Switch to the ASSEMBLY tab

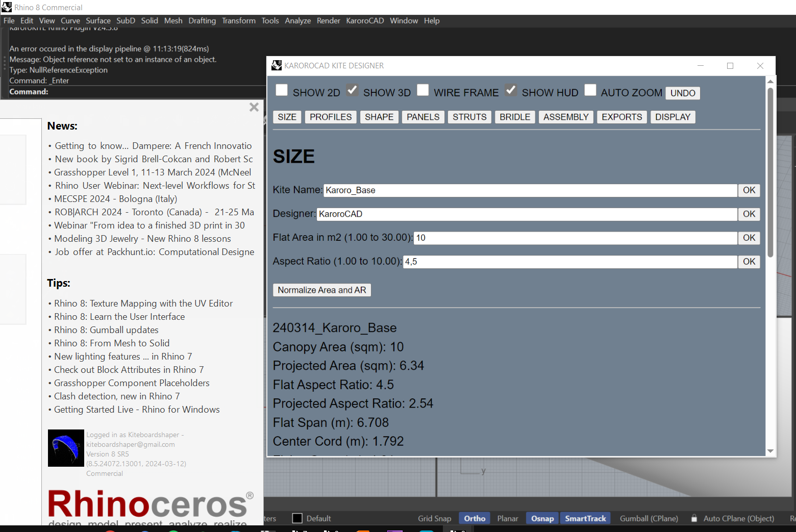pos(566,117)
